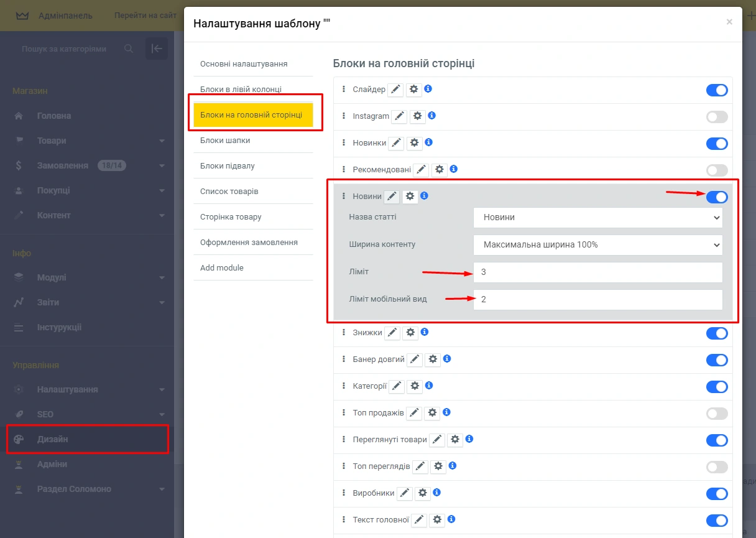The image size is (756, 538).
Task: Click the pencil edit icon for Слайдер
Action: click(395, 90)
